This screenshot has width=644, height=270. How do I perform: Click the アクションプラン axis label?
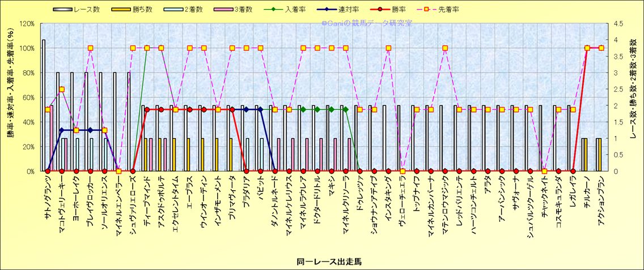(601, 200)
